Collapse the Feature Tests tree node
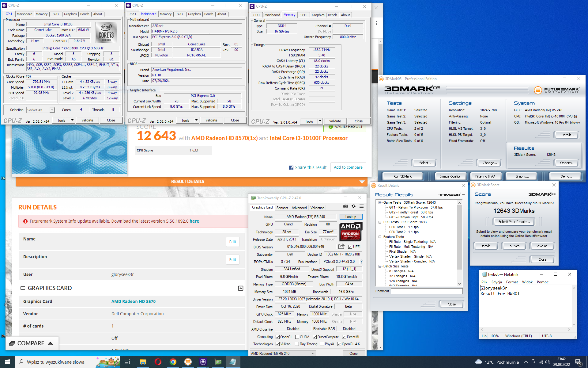Viewport: 588px width, 368px height. click(x=380, y=237)
